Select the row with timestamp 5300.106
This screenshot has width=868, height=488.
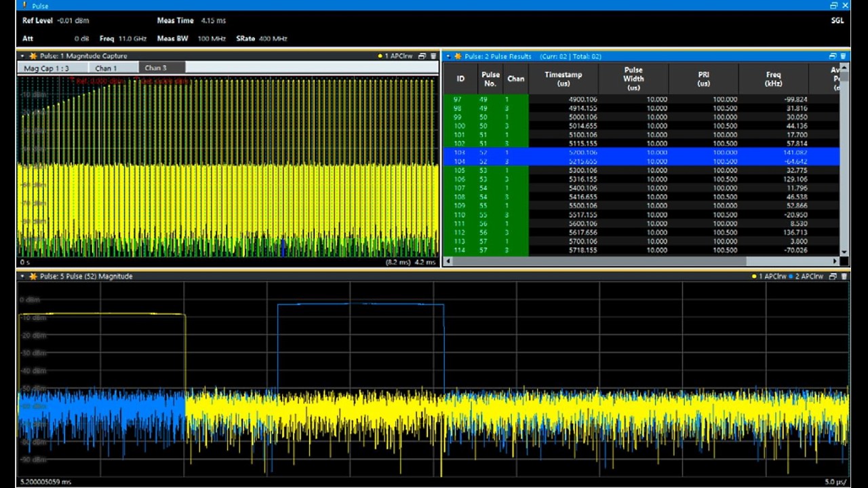pyautogui.click(x=642, y=170)
